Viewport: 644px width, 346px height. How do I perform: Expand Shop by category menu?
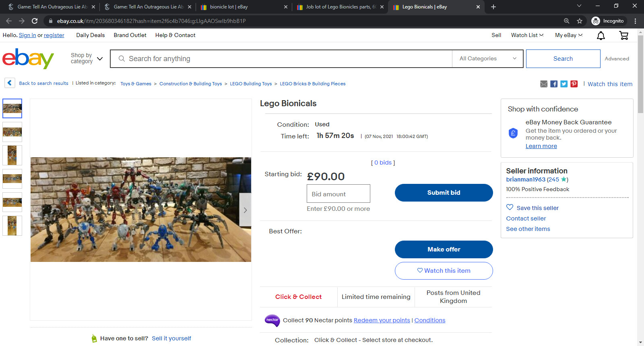point(87,58)
